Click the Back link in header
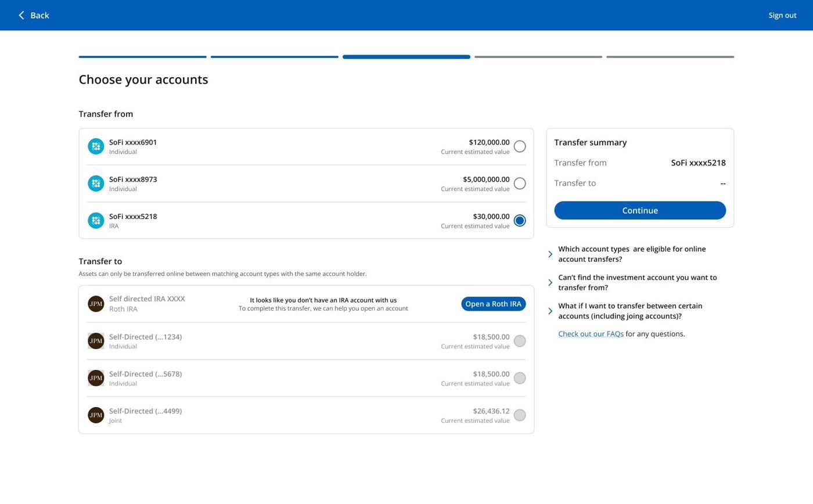Viewport: 813px width, 504px height. tap(34, 15)
